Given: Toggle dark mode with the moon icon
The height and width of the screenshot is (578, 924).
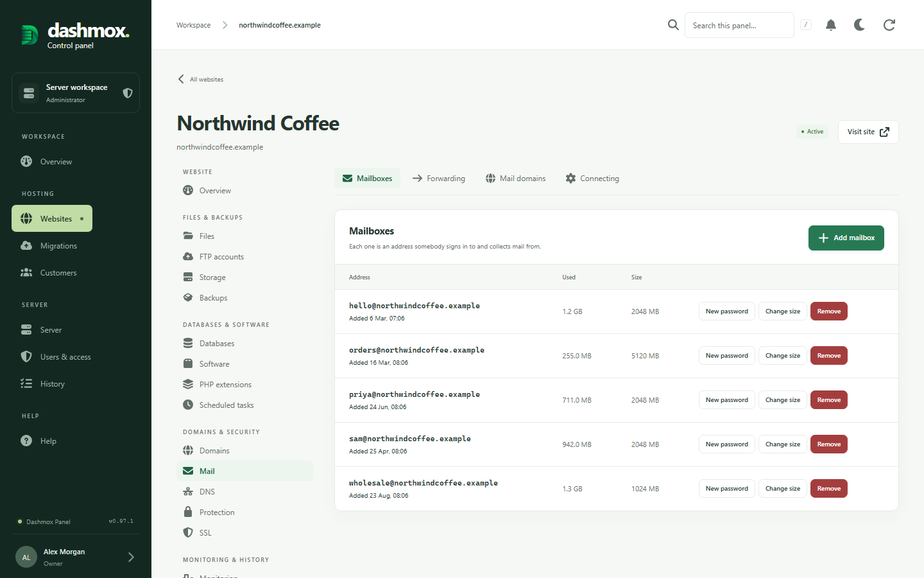Looking at the screenshot, I should tap(859, 25).
